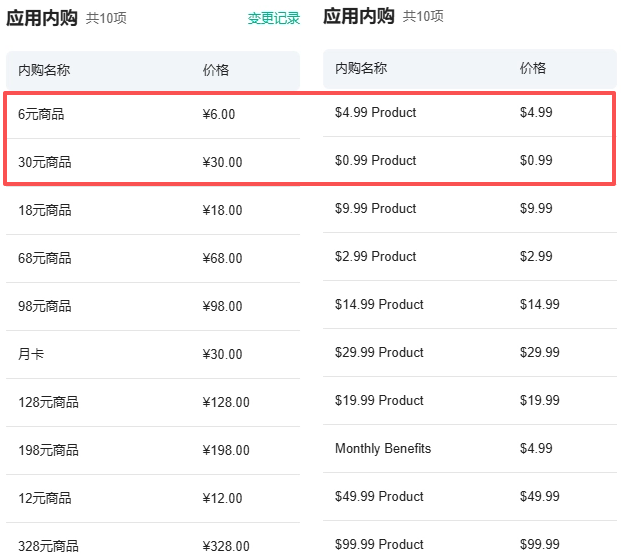Select the $99.99 Product row name
Image resolution: width=622 pixels, height=558 pixels.
379,544
